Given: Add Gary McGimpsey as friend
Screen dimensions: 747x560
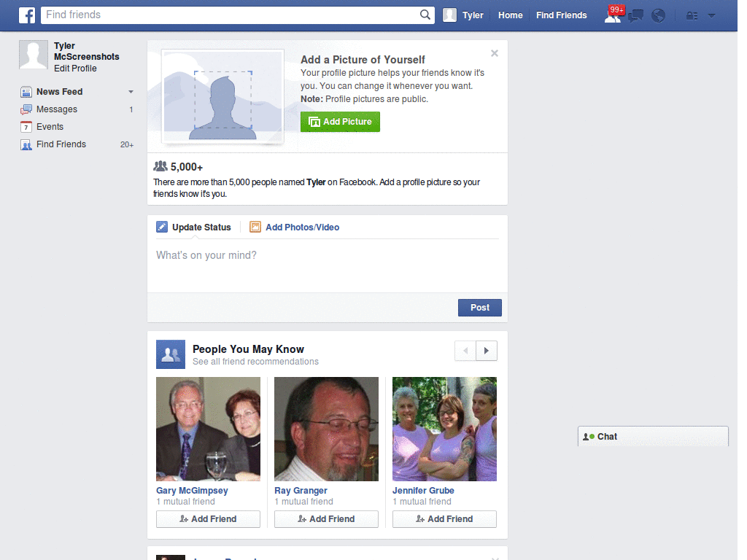Looking at the screenshot, I should click(x=208, y=519).
